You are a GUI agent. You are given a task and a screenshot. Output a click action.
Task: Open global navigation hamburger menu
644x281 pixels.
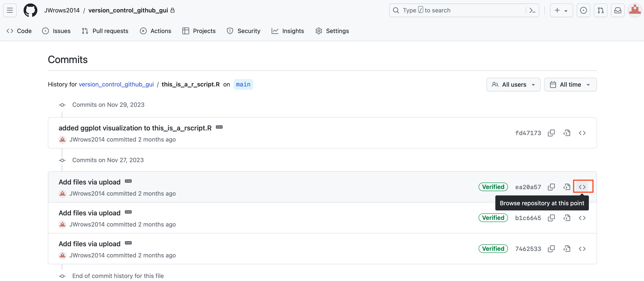pyautogui.click(x=10, y=10)
